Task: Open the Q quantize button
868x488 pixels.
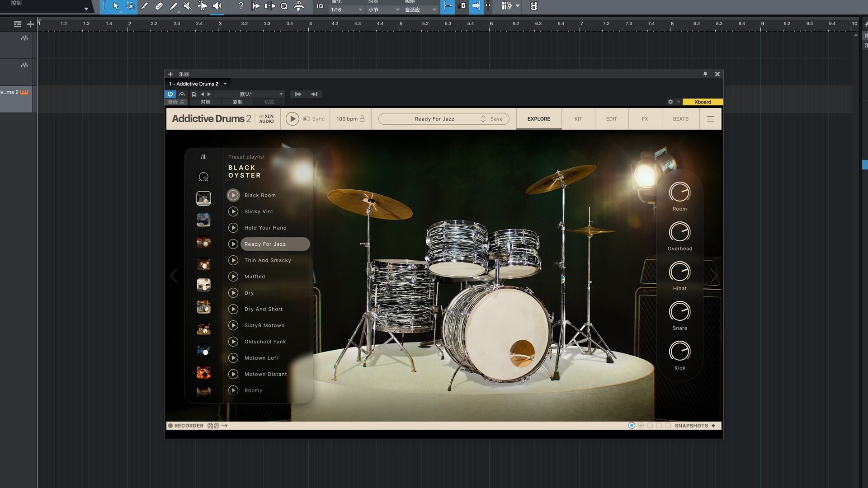Action: pyautogui.click(x=284, y=6)
